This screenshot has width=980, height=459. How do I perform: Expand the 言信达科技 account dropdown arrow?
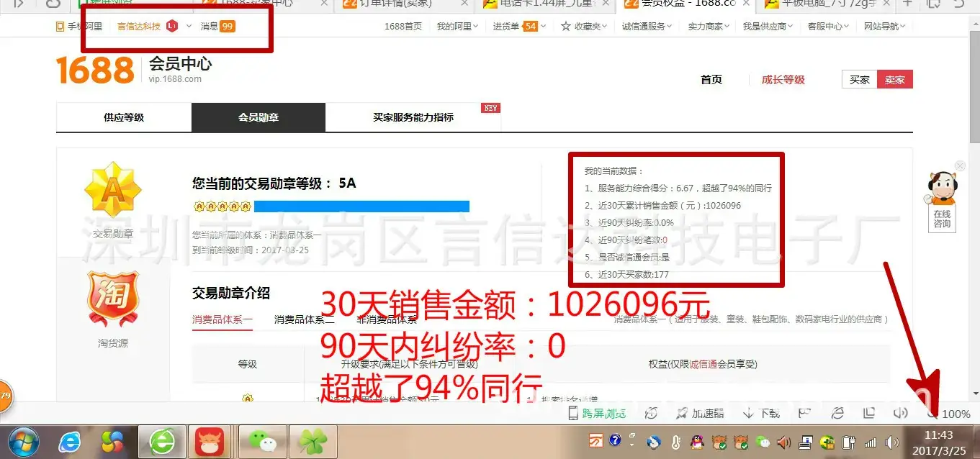pos(189,27)
